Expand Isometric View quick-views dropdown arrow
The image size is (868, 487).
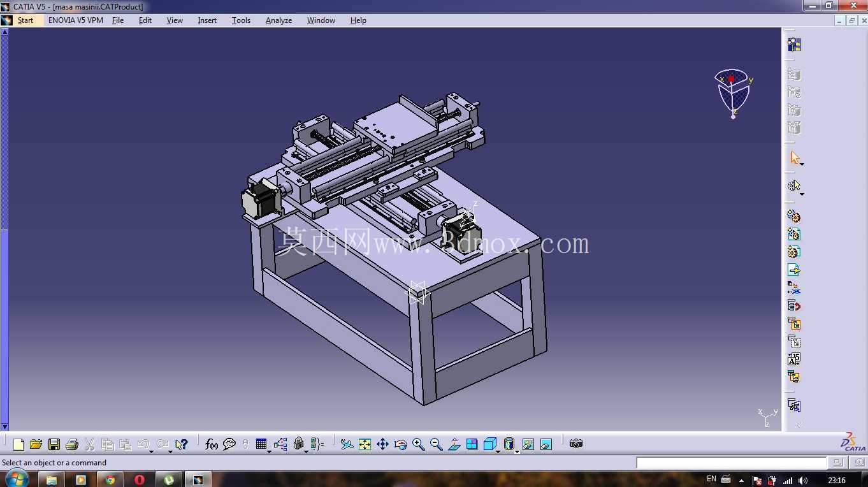pyautogui.click(x=498, y=451)
